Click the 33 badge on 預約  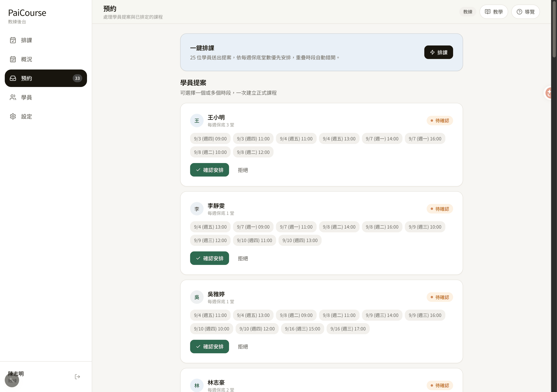[x=77, y=78]
